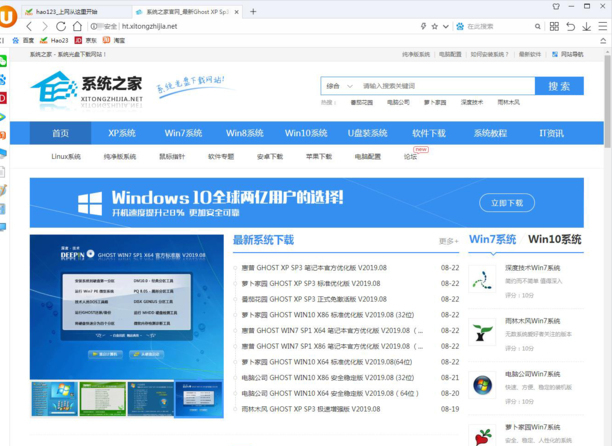Click the blue 搜索 button
The image size is (612, 446).
[559, 86]
